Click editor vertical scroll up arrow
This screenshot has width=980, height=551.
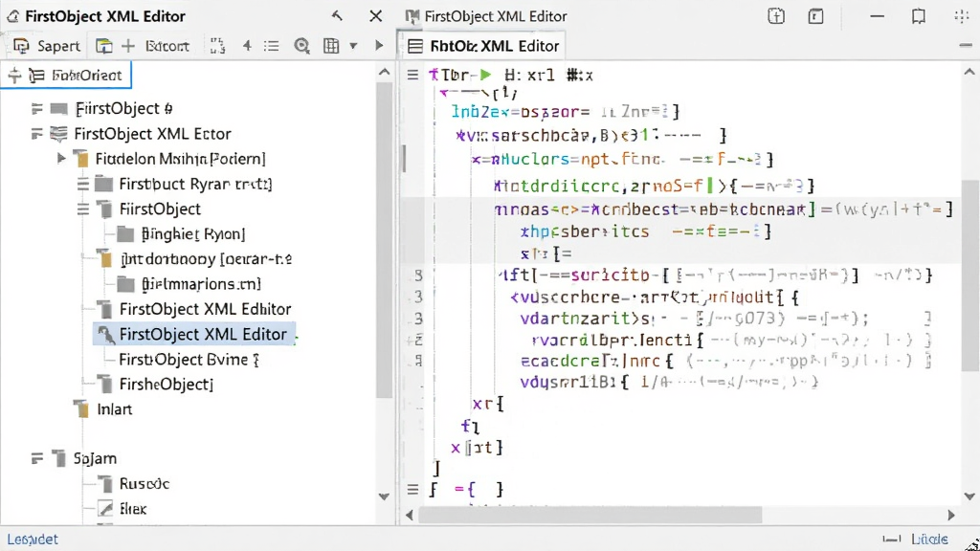969,73
